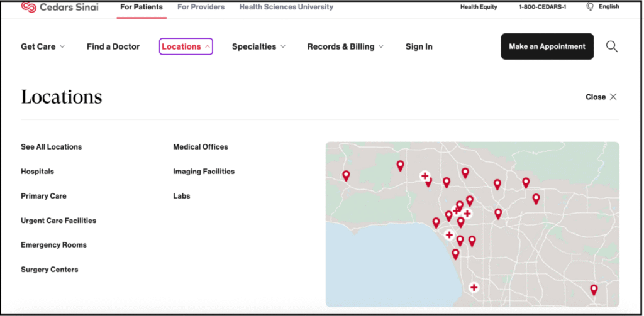Open See All Locations
Viewport: 644px width, 316px height.
click(x=52, y=147)
